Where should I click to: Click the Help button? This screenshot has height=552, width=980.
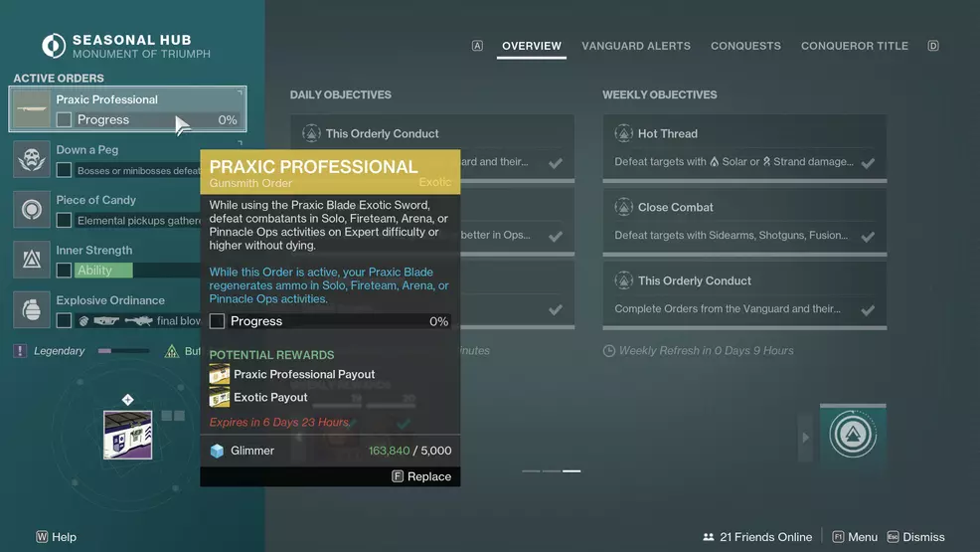(x=57, y=537)
